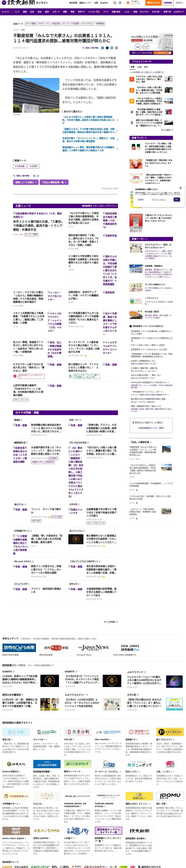Share the article on X

point(107,48)
